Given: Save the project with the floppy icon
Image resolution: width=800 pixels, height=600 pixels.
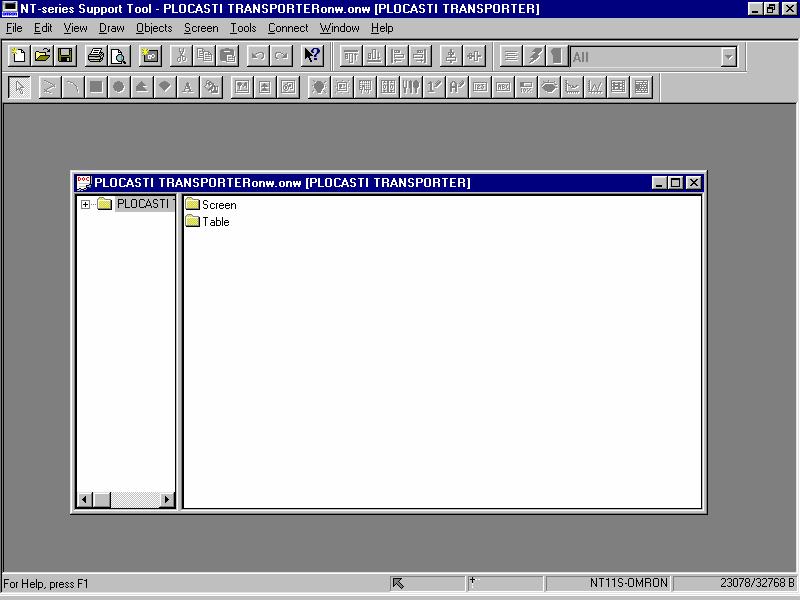Looking at the screenshot, I should 65,56.
